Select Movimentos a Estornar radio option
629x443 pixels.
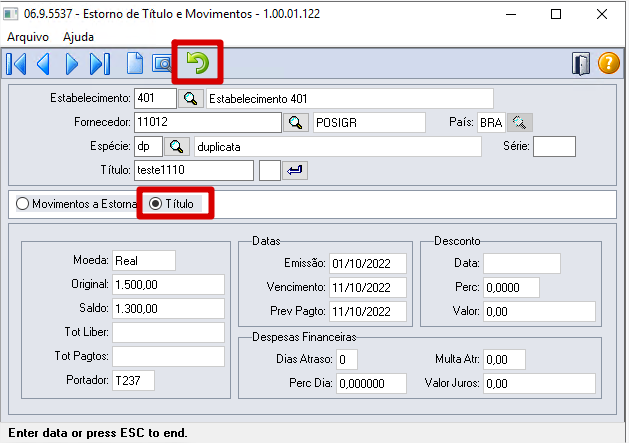[x=76, y=204]
